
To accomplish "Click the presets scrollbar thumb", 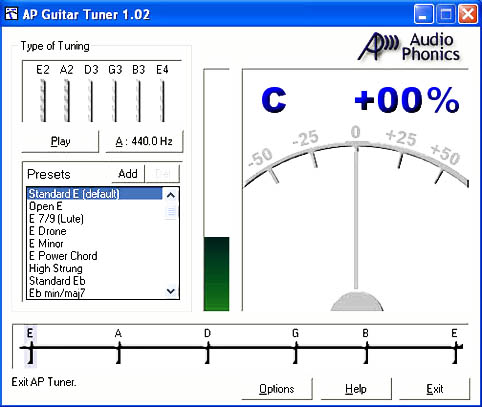I will (x=171, y=211).
